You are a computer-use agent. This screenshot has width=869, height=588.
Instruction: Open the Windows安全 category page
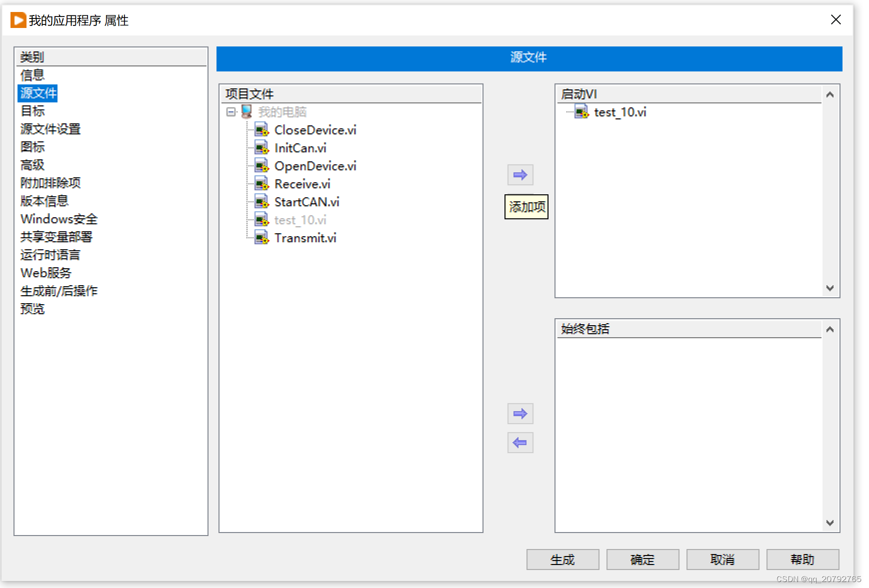tap(58, 219)
